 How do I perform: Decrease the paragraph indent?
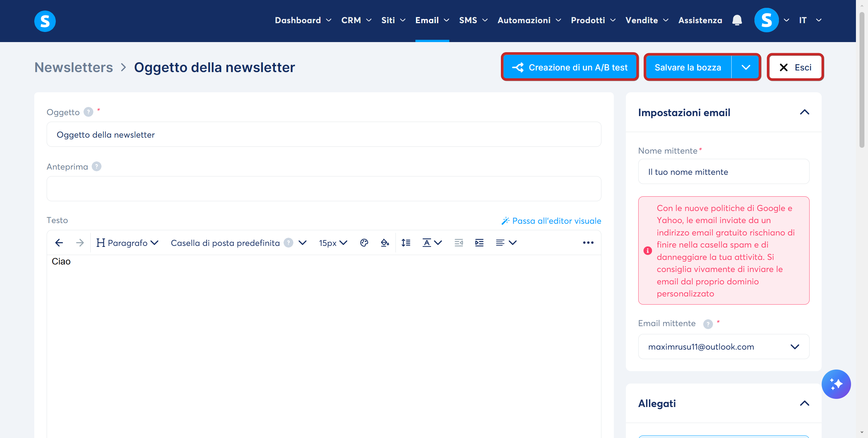click(458, 243)
